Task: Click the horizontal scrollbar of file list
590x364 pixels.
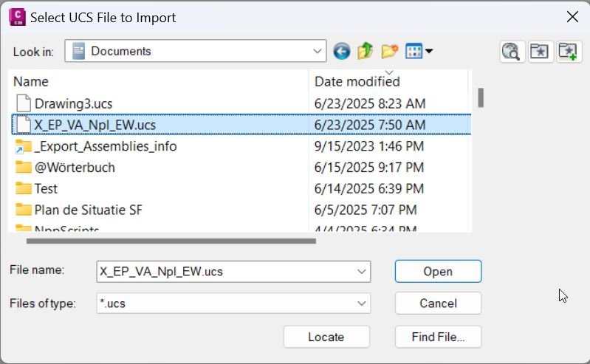Action: click(171, 241)
